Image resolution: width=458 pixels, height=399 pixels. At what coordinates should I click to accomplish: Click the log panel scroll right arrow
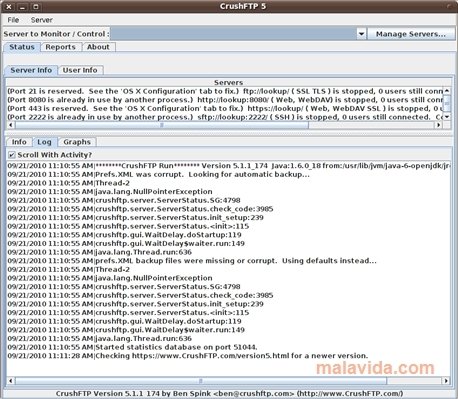[x=446, y=381]
